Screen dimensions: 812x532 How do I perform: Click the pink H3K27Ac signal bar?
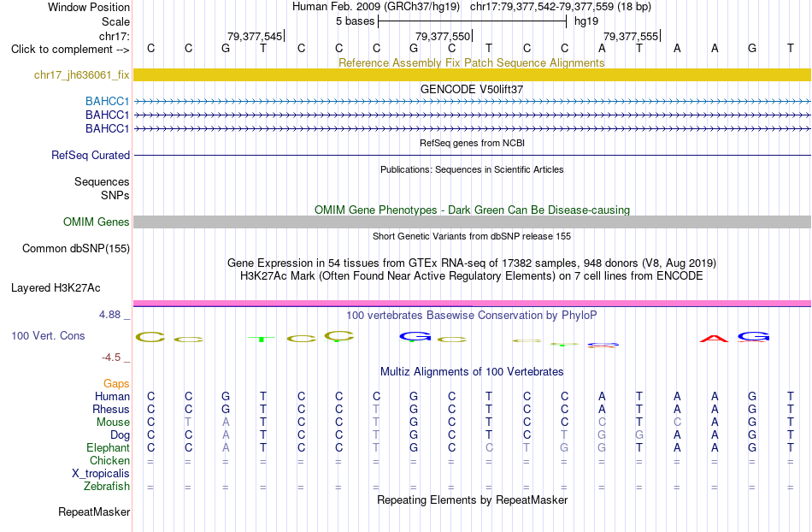(472, 303)
